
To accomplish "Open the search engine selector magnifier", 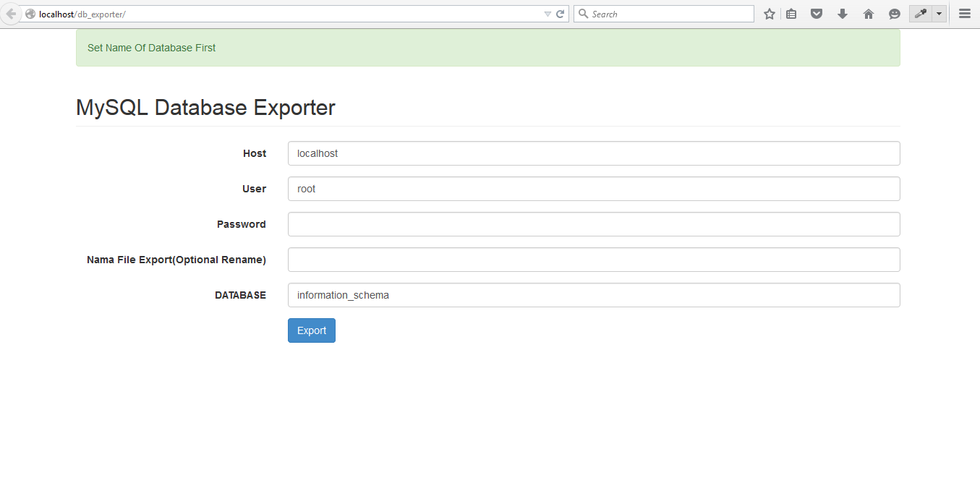I will [x=583, y=13].
